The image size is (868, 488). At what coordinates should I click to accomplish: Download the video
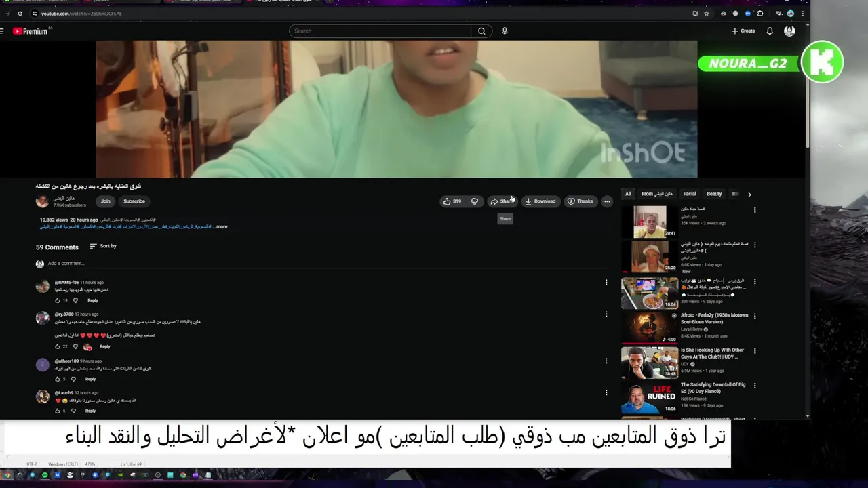pyautogui.click(x=540, y=201)
